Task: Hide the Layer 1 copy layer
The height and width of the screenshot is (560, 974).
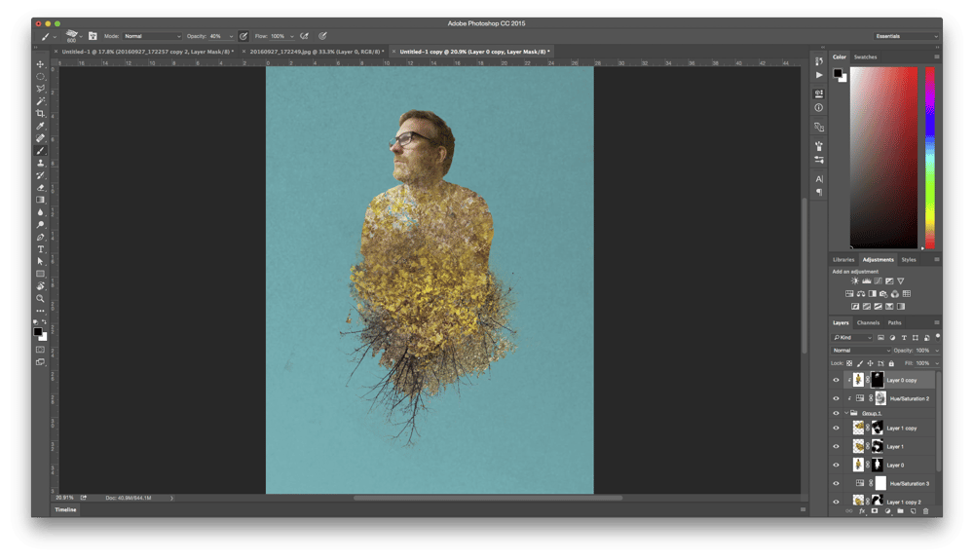Action: (x=836, y=428)
